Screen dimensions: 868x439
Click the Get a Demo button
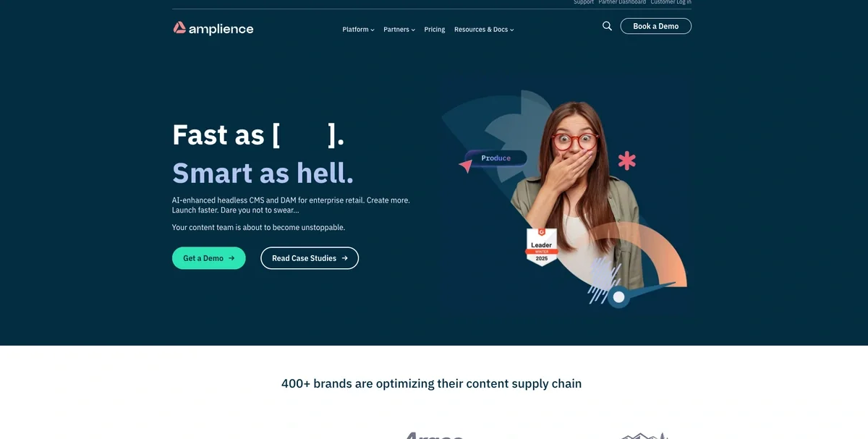click(209, 258)
